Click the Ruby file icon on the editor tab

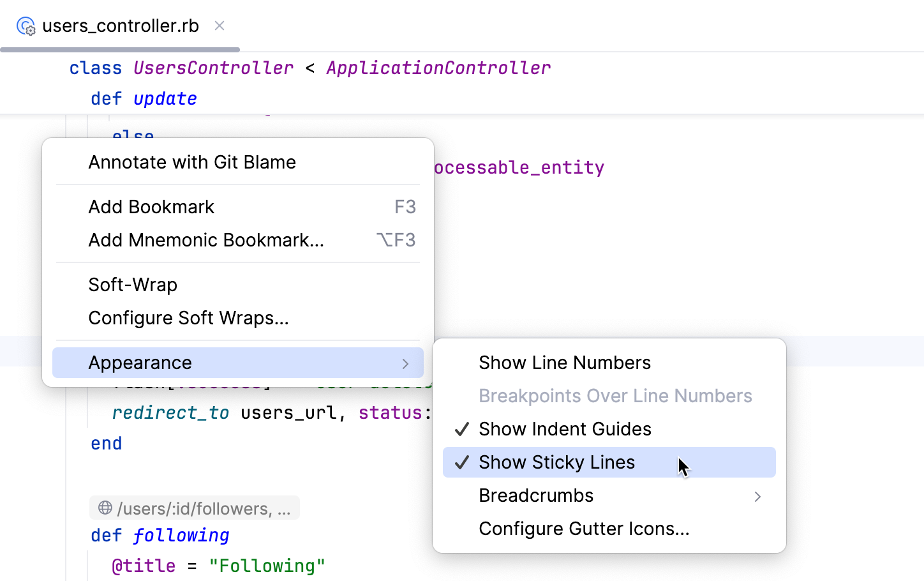pyautogui.click(x=26, y=26)
